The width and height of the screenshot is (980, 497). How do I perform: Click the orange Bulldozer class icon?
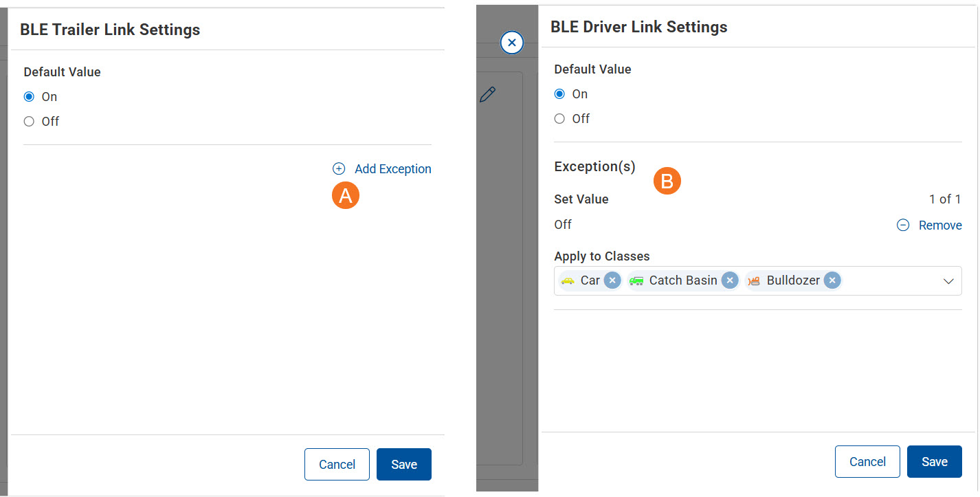(x=755, y=280)
